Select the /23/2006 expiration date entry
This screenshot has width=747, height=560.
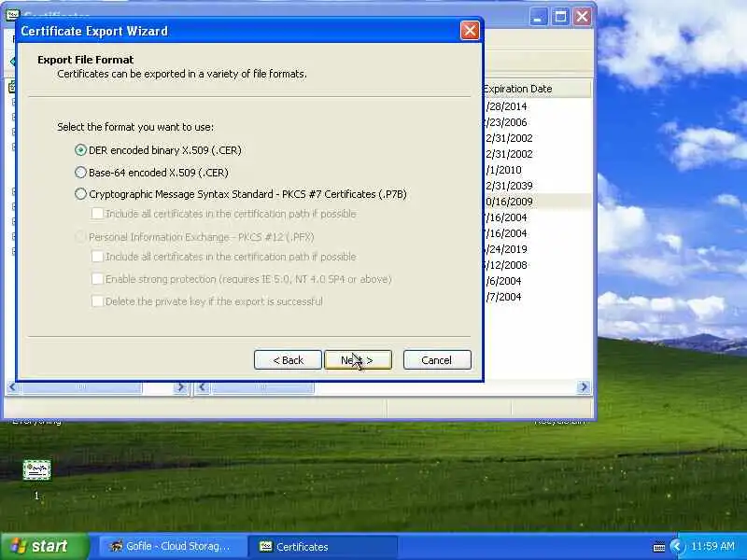[x=506, y=122]
